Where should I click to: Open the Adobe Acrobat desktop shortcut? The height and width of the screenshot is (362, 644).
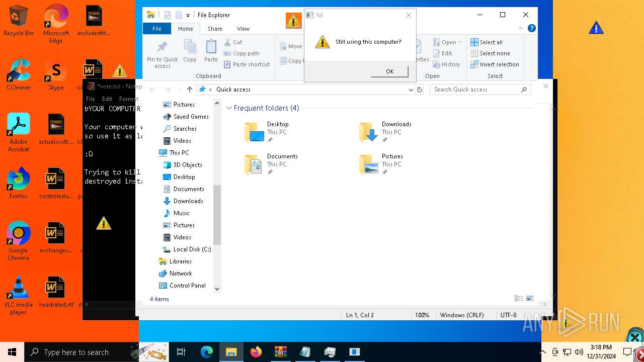pos(19,133)
